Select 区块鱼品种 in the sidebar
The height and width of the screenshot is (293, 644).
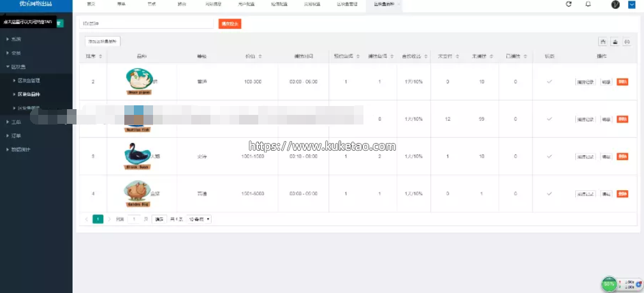pyautogui.click(x=28, y=94)
